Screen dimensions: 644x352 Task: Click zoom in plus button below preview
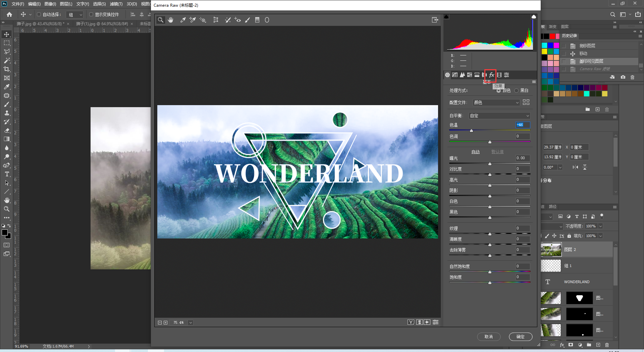tap(165, 322)
